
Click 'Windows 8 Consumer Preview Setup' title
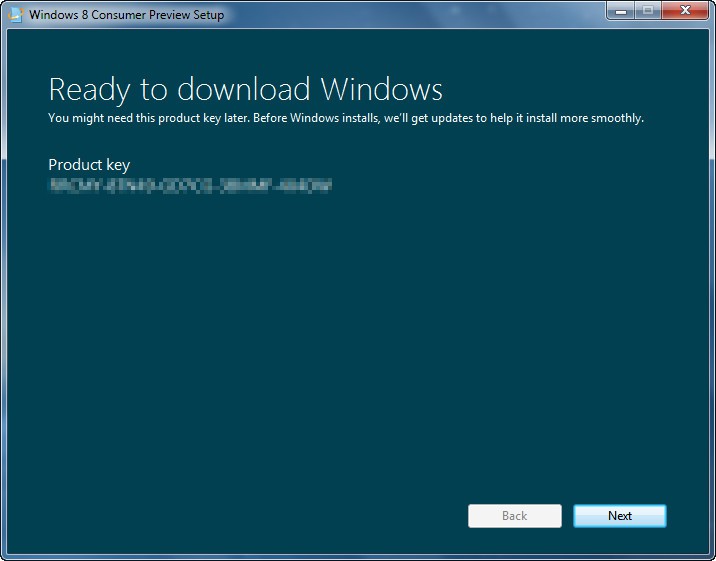click(126, 15)
